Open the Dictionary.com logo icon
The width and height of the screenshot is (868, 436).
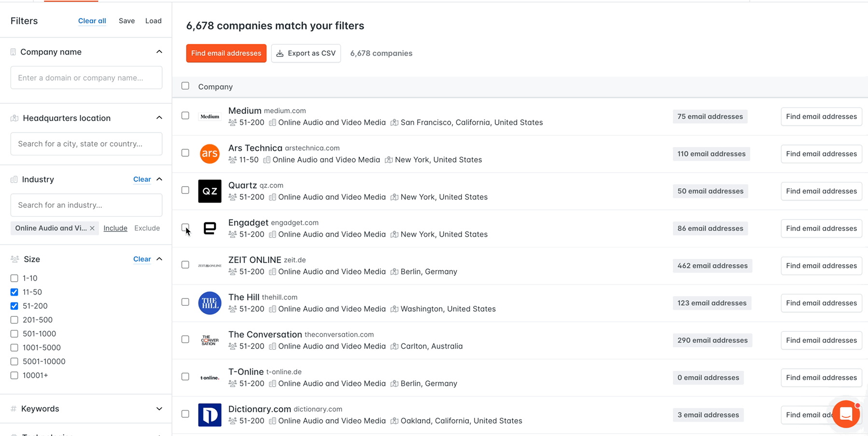[x=210, y=415]
